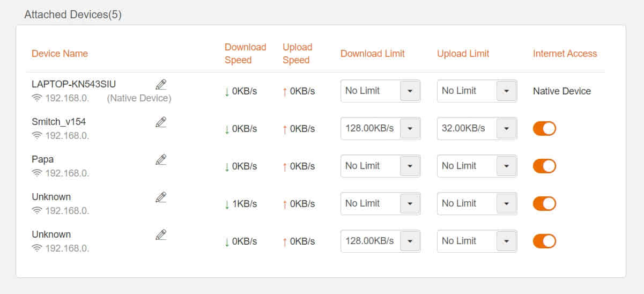Screen dimensions: 644x294
Task: Rename the Papa device via pencil icon
Action: coord(161,159)
